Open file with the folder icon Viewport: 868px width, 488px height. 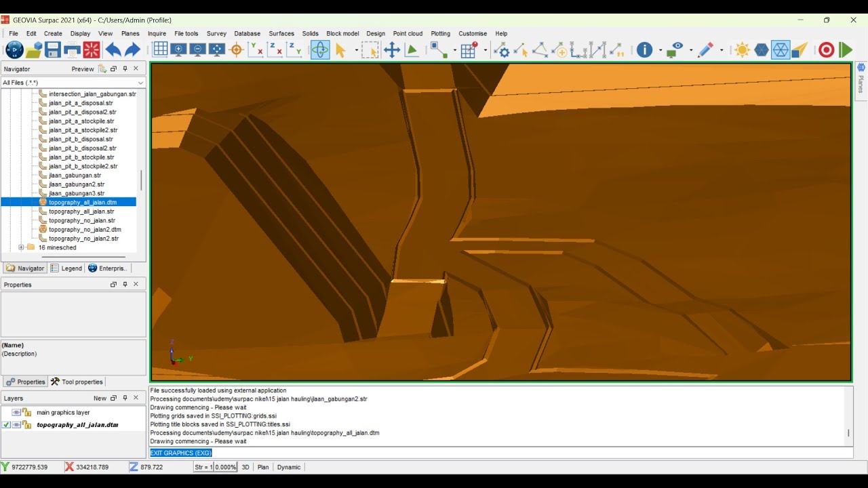pos(34,49)
